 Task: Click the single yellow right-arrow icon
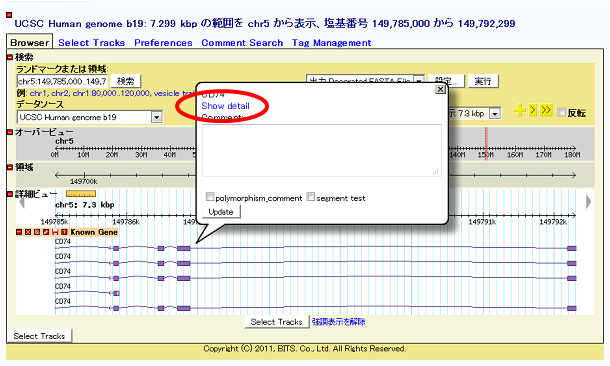pos(533,110)
